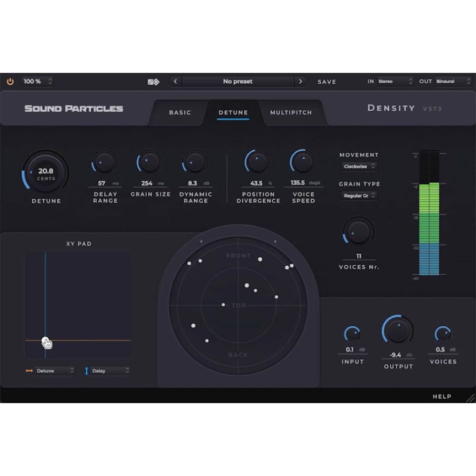Click the dice icon to randomize preset
Viewport: 476px width, 476px height.
[x=154, y=81]
